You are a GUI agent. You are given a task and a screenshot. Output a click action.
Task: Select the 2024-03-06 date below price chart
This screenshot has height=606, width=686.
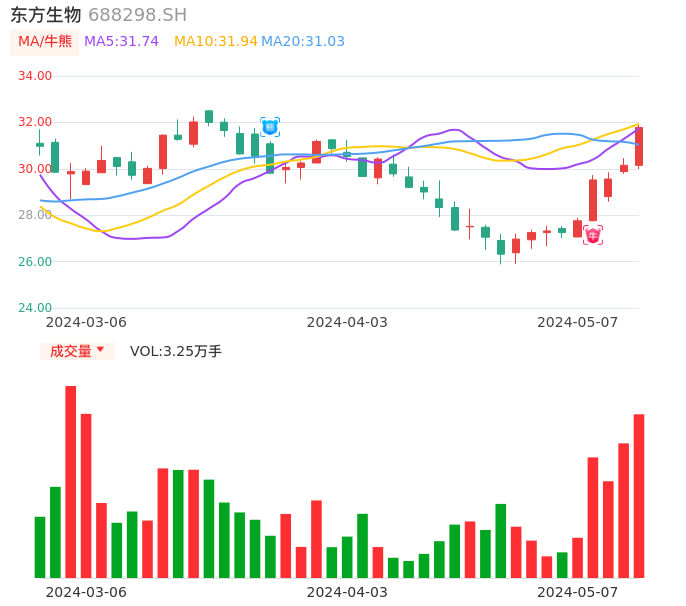coord(86,322)
